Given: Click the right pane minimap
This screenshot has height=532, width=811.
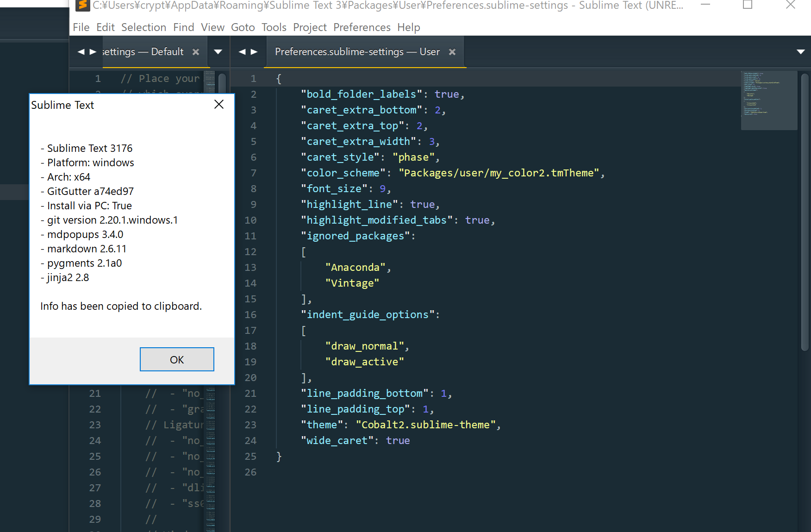Looking at the screenshot, I should pos(769,100).
